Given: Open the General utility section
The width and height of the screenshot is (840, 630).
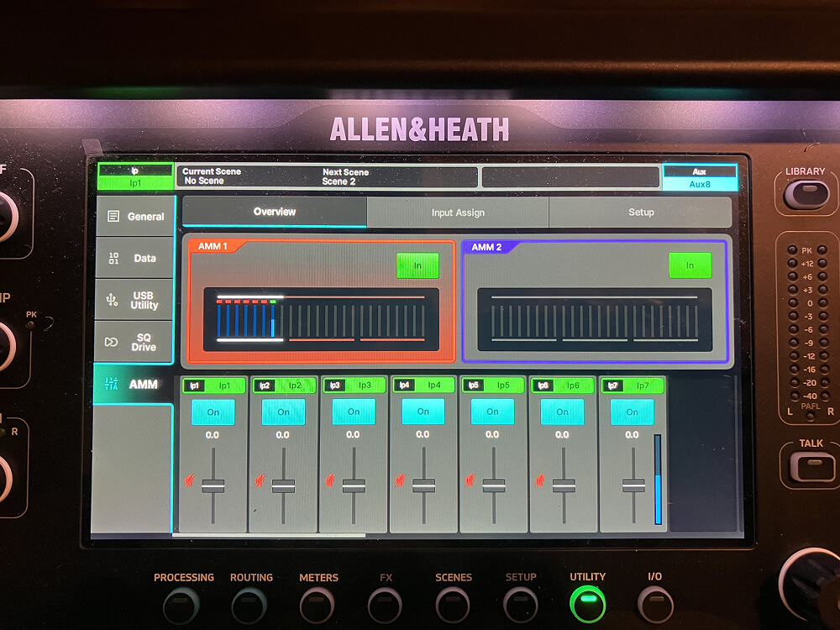Looking at the screenshot, I should pyautogui.click(x=136, y=217).
